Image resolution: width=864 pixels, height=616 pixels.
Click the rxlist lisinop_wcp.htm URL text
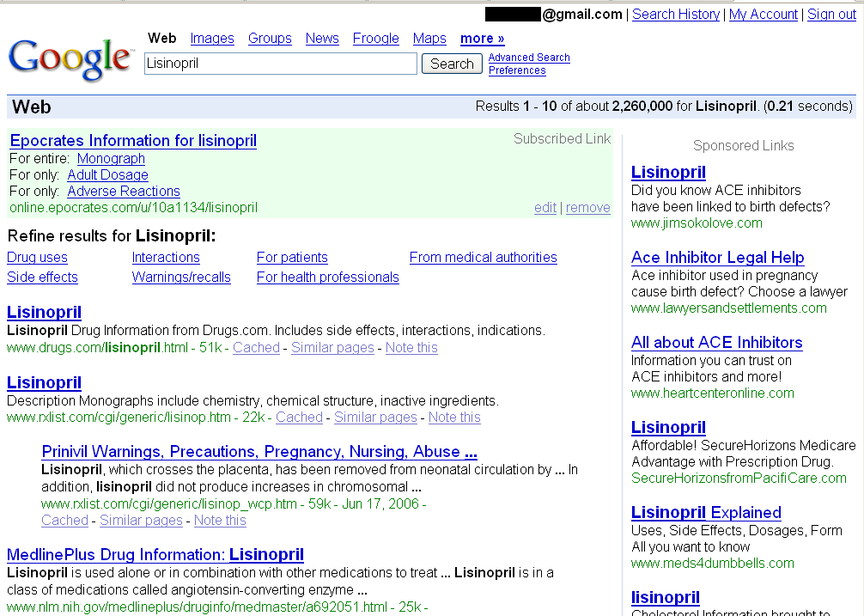[169, 503]
